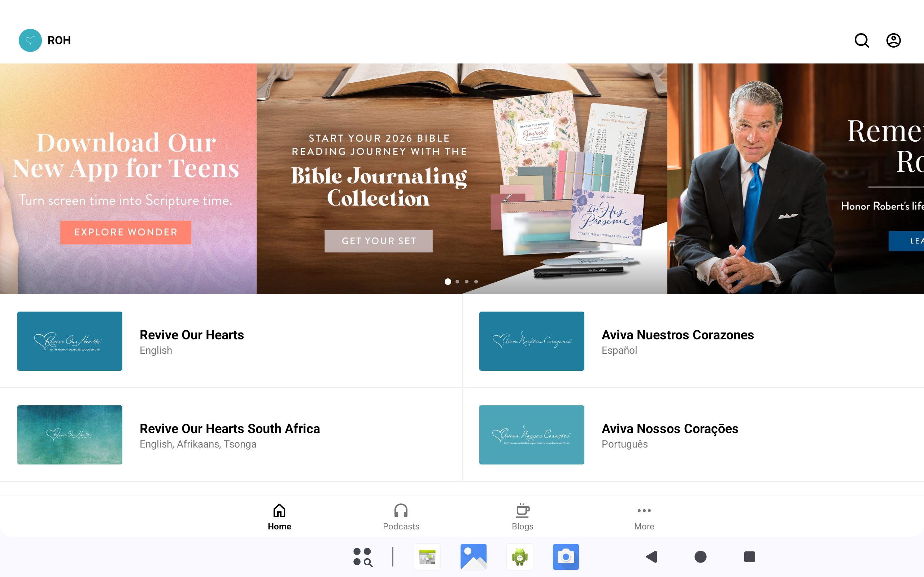Open the app drawer search icon
Image resolution: width=924 pixels, height=577 pixels.
click(x=363, y=557)
